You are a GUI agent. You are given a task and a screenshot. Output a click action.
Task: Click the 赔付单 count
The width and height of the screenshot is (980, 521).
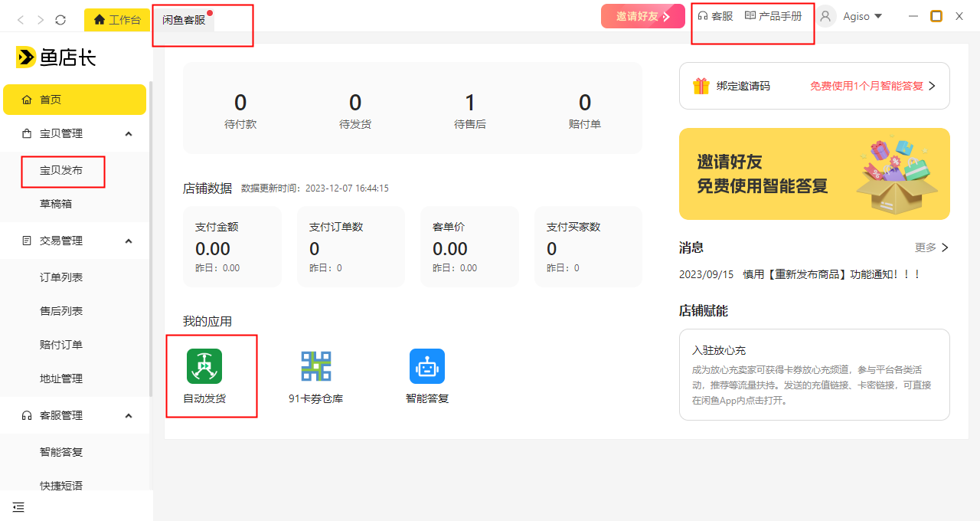[x=585, y=103]
